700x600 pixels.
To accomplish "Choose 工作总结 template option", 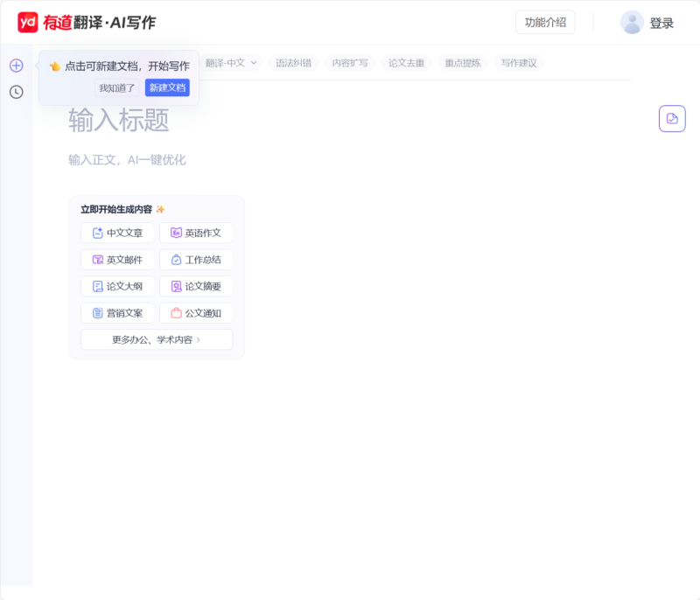I will [x=196, y=260].
